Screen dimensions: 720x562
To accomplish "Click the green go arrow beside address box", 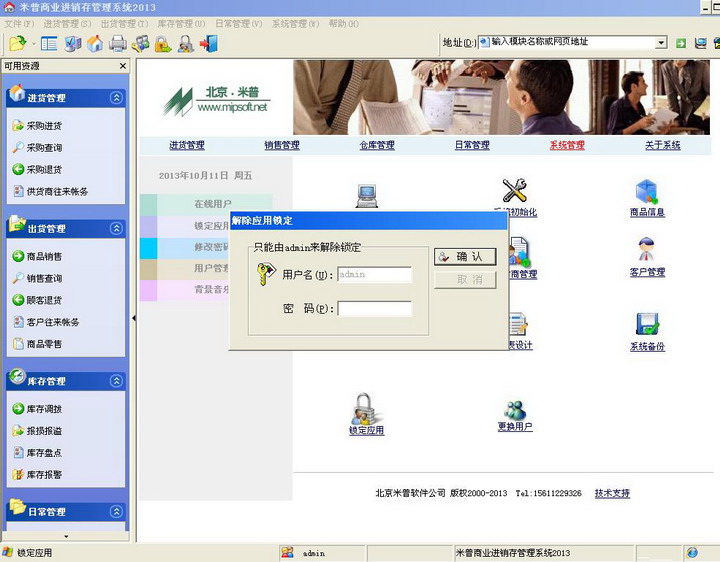I will 681,43.
